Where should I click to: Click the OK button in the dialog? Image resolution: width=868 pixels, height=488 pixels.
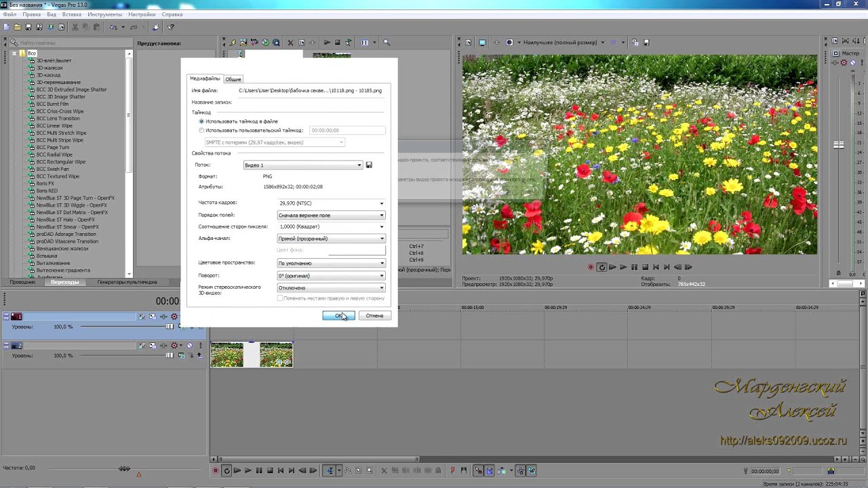[338, 316]
